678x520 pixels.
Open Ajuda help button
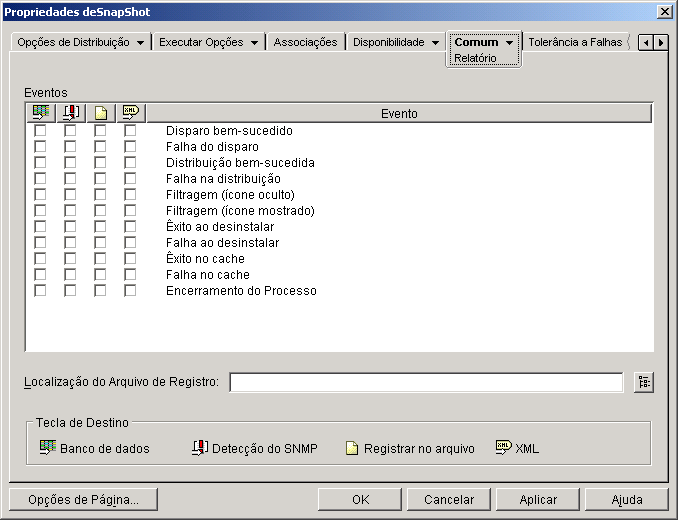(x=627, y=500)
